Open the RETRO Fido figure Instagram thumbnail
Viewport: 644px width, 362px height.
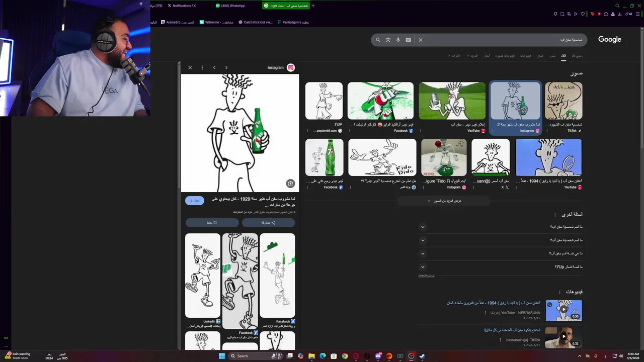pyautogui.click(x=444, y=157)
